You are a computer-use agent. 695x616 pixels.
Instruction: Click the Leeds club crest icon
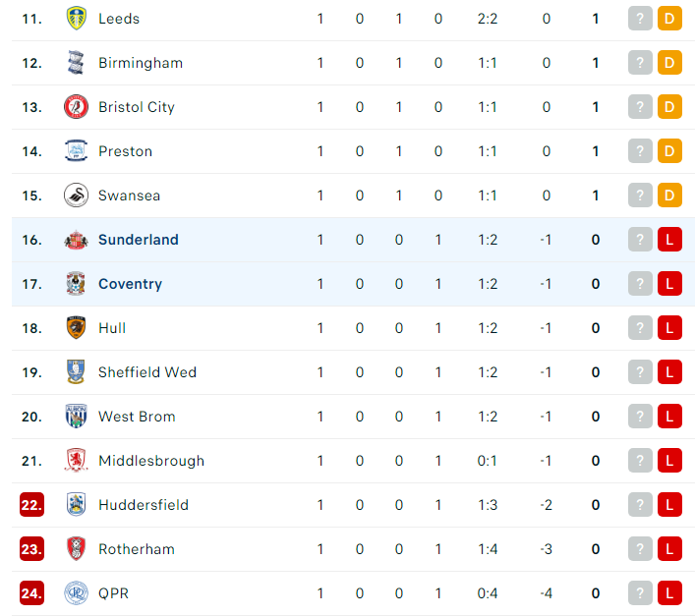[x=76, y=18]
